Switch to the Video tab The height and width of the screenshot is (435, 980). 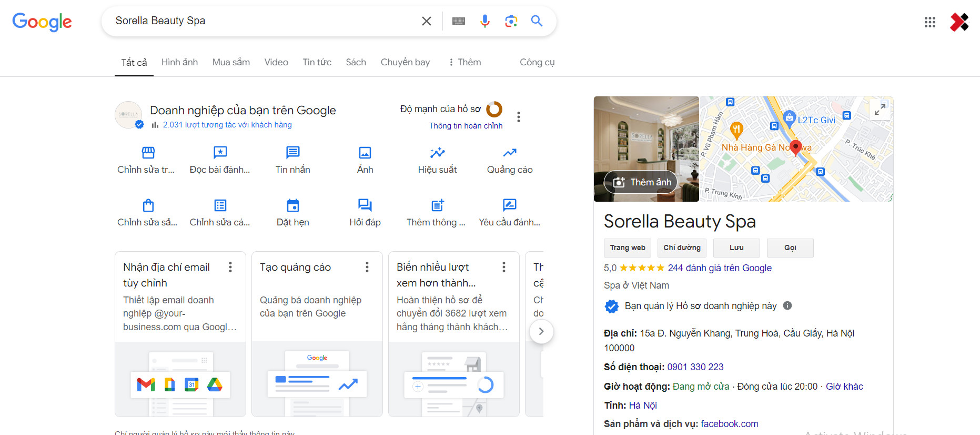(276, 62)
